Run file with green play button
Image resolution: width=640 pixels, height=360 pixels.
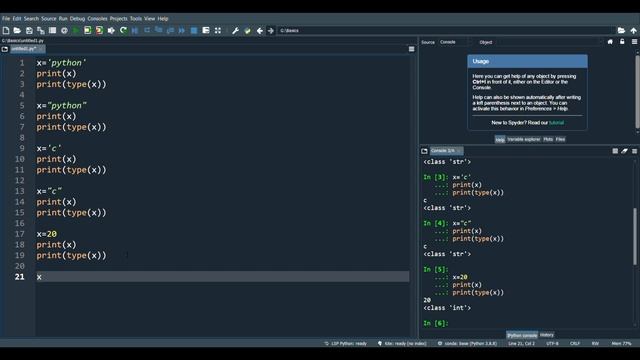coord(76,31)
